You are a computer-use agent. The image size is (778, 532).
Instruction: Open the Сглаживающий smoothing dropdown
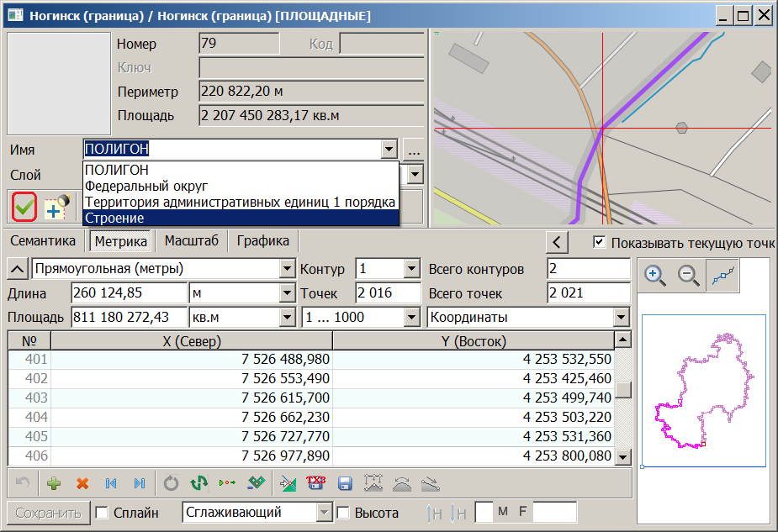[325, 514]
